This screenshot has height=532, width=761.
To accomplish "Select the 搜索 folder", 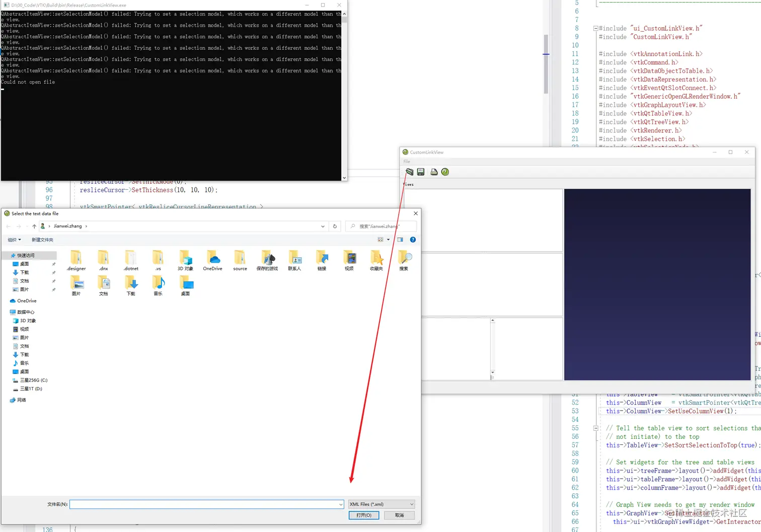I will (404, 261).
